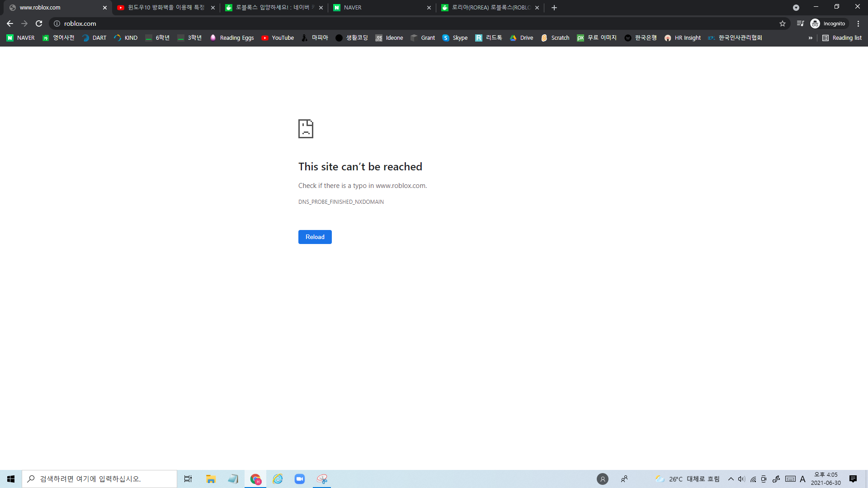The width and height of the screenshot is (868, 488).
Task: Open the Skype bookmark
Action: coord(455,38)
